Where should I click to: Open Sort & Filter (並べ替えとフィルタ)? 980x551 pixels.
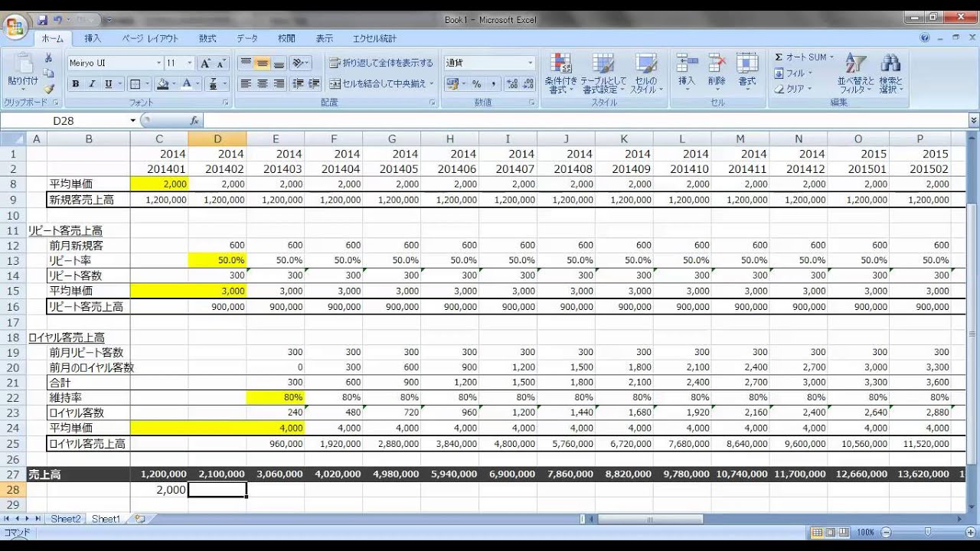[x=855, y=73]
